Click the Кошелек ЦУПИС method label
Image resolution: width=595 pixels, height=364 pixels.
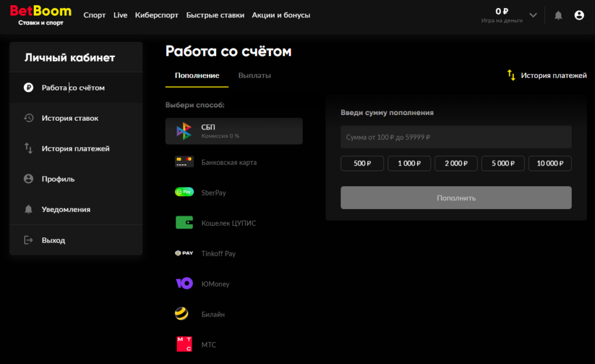click(229, 223)
